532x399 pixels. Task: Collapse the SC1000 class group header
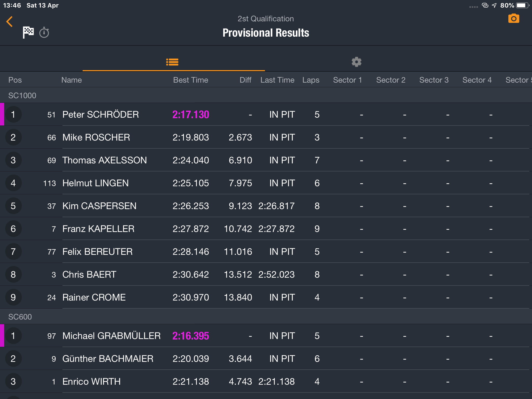point(266,95)
